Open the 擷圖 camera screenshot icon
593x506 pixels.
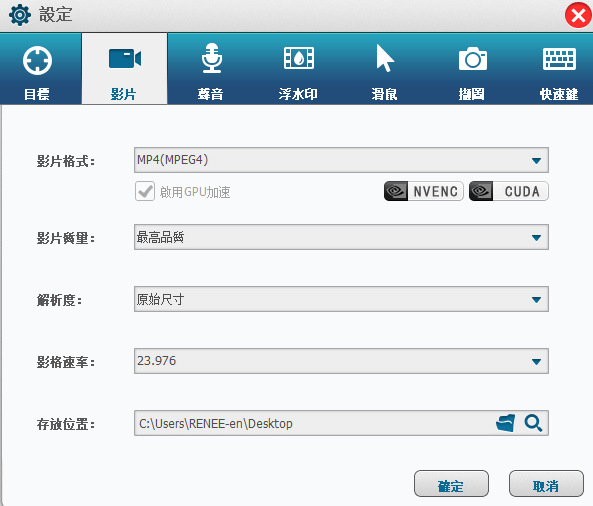tap(473, 59)
